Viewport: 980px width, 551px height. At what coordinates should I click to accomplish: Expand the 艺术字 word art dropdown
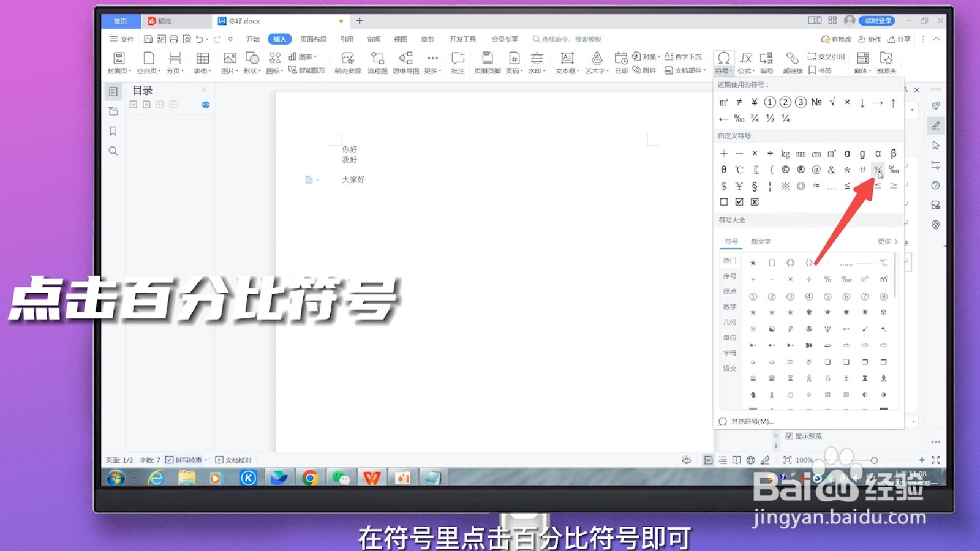(x=597, y=70)
